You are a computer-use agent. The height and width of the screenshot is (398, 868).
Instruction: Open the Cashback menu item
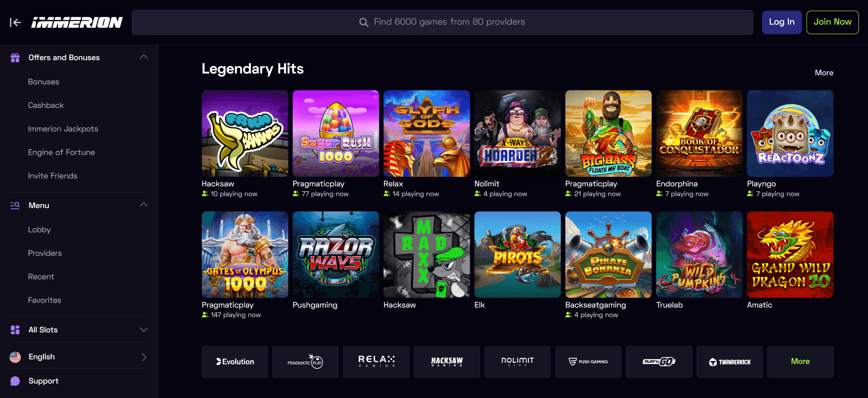click(46, 105)
